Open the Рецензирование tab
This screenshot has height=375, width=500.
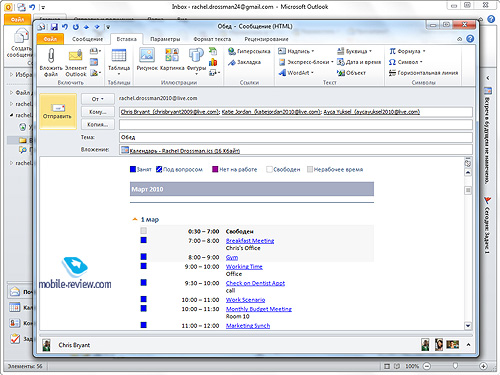coord(266,39)
